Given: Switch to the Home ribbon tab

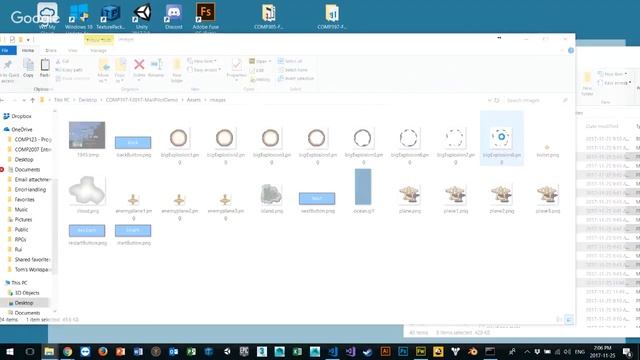Looking at the screenshot, I should coord(28,50).
